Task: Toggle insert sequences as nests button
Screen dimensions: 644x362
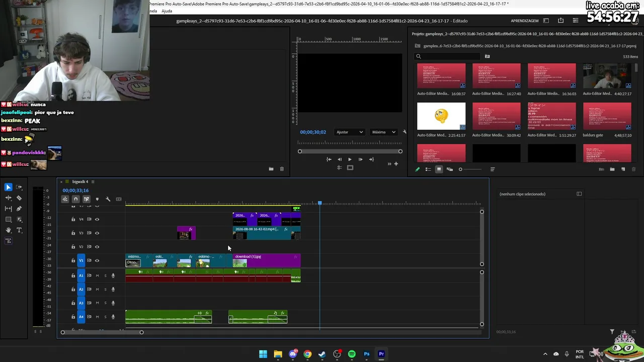Action: pos(65,199)
